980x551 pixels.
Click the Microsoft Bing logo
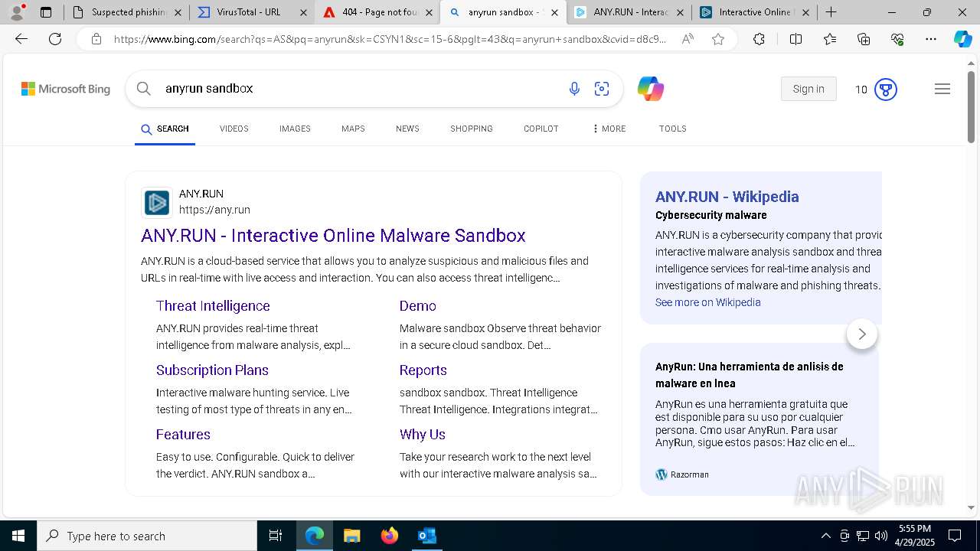[66, 89]
